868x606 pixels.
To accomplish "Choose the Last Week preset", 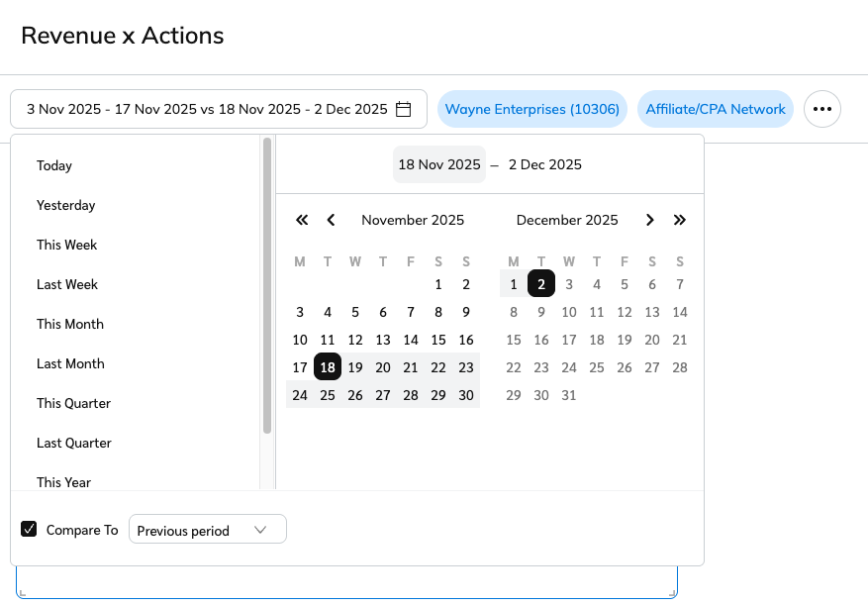I will point(67,284).
